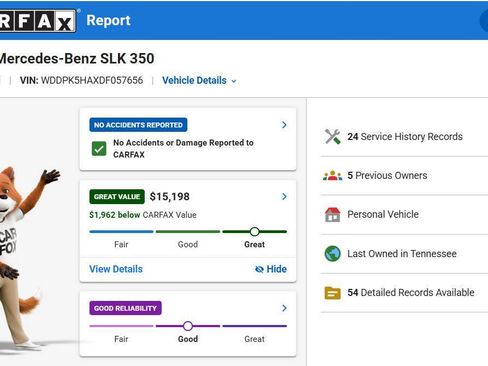Image resolution: width=488 pixels, height=366 pixels.
Task: Open the Good Reliability card chevron
Action: click(x=284, y=308)
